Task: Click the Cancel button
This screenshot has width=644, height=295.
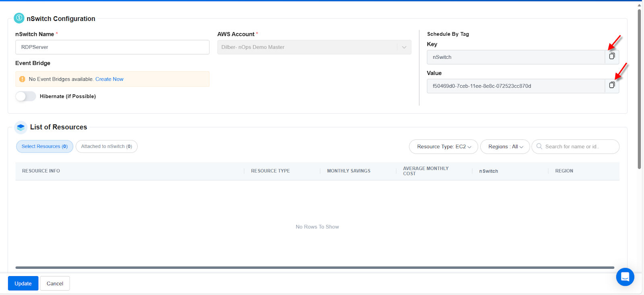Action: [x=55, y=283]
